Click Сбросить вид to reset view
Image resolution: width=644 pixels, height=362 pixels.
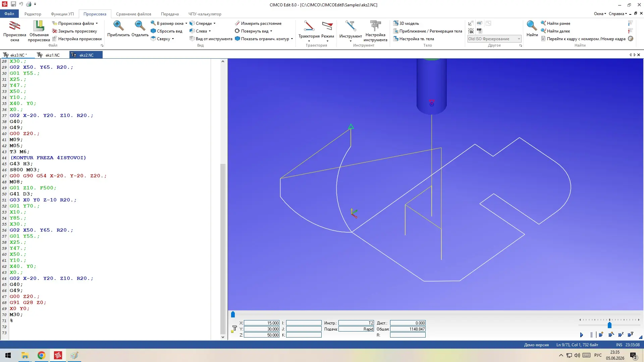coord(166,31)
